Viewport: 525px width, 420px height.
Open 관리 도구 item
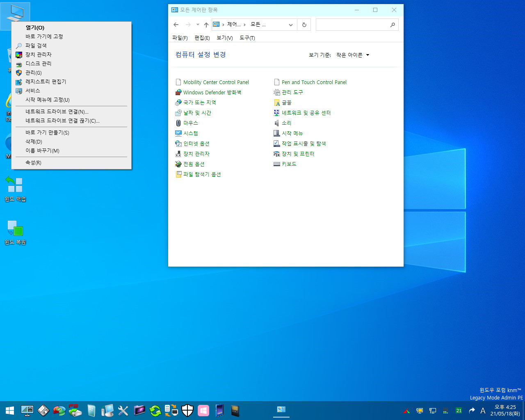(x=288, y=92)
